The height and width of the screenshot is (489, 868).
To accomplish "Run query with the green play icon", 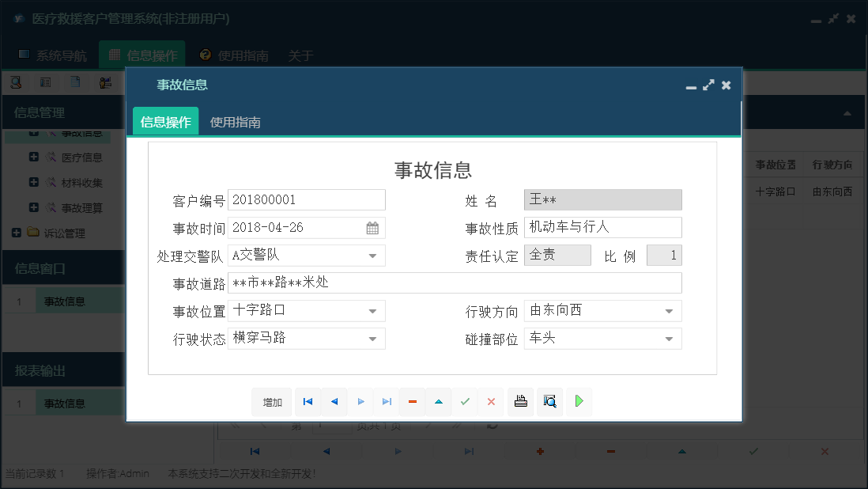I will 578,401.
